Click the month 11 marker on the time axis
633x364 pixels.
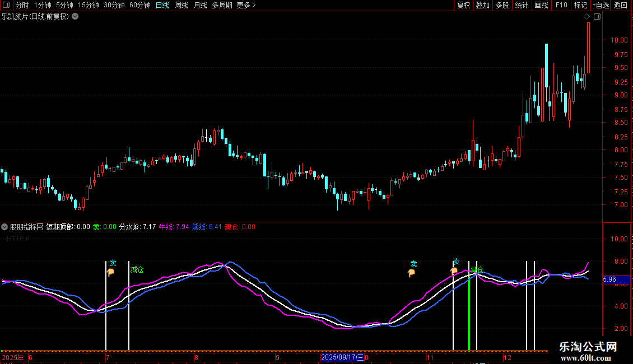(430, 357)
